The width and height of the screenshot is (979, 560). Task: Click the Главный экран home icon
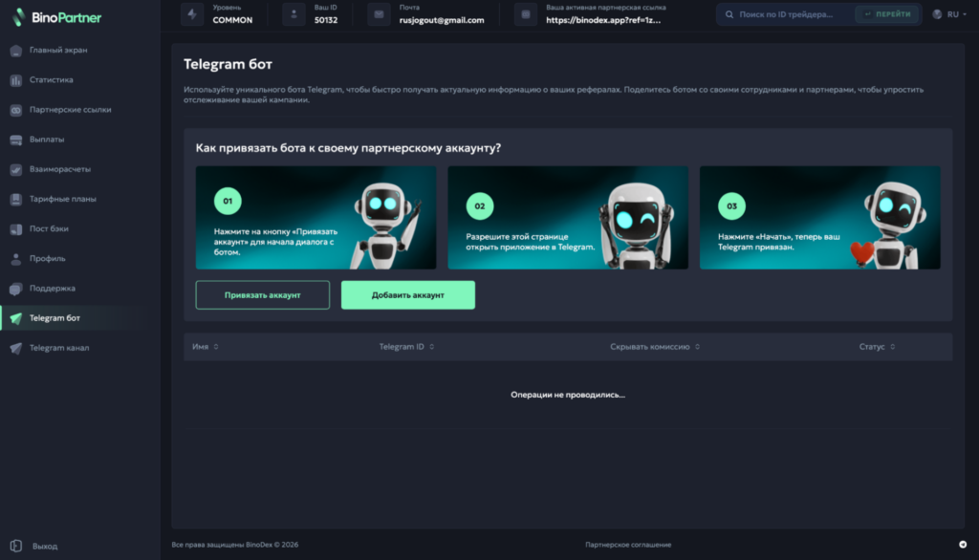coord(16,51)
